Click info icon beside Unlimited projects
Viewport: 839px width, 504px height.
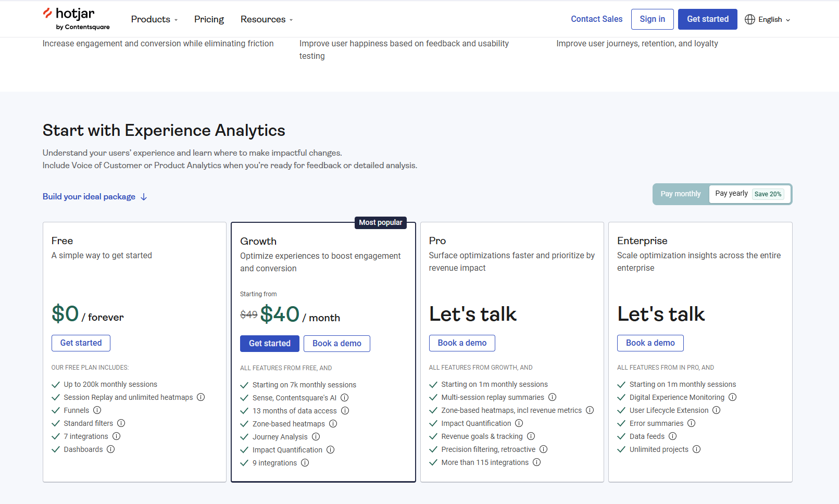[696, 449]
